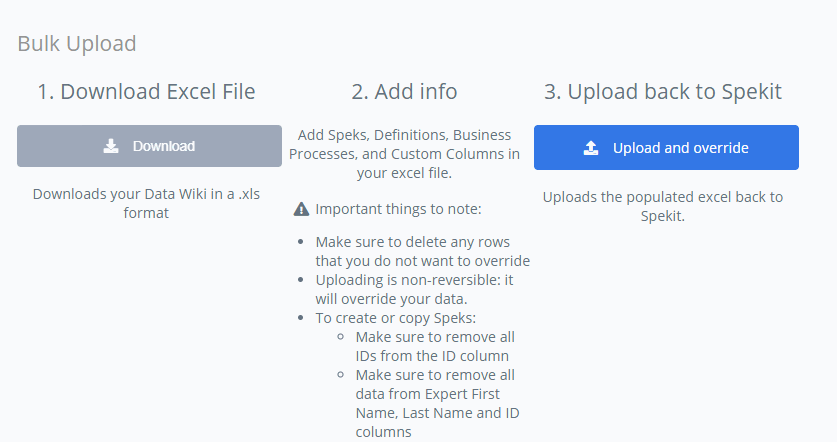This screenshot has width=837, height=442.
Task: Click the 'Upload and override' label text
Action: click(681, 148)
